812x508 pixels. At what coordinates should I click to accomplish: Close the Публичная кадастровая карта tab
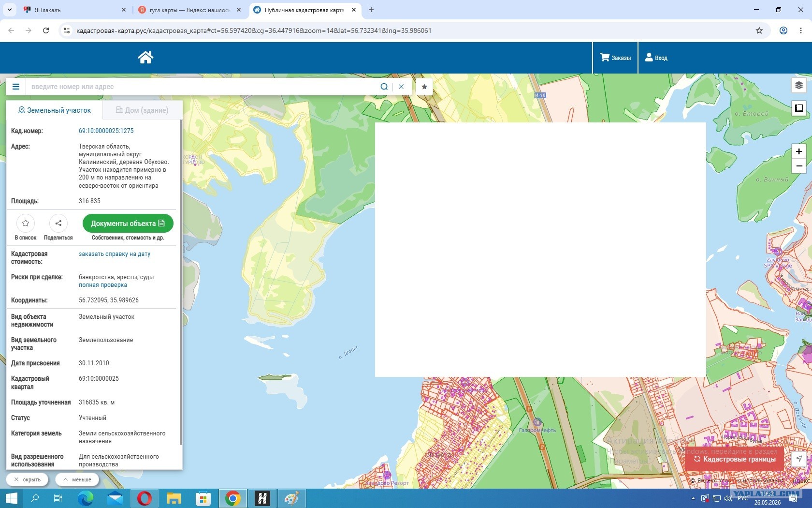[354, 10]
